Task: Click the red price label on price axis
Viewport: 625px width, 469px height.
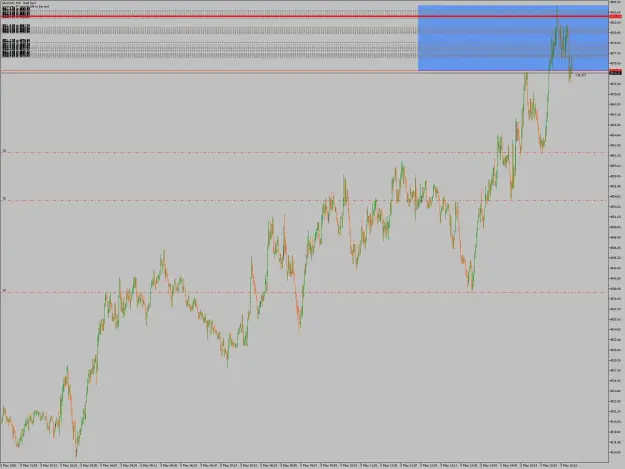Action: (x=615, y=17)
